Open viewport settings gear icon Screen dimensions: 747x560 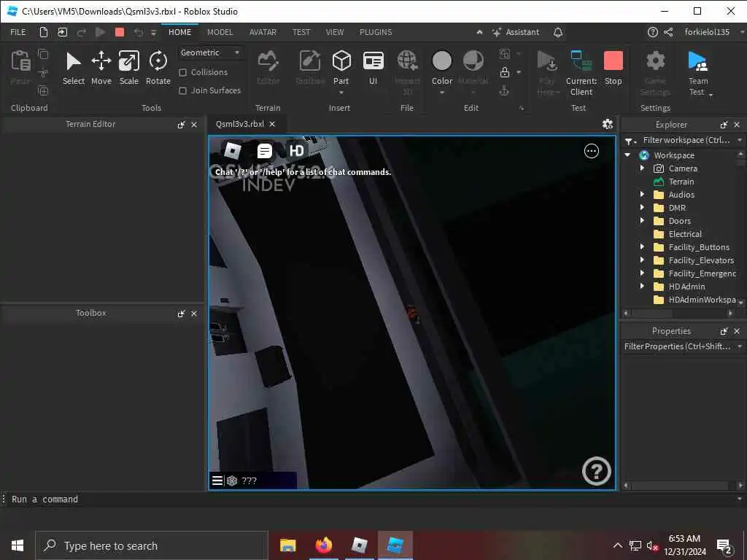pos(607,124)
